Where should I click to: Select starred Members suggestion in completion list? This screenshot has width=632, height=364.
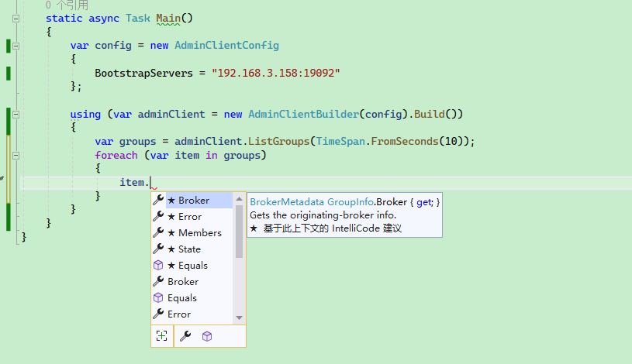click(199, 233)
